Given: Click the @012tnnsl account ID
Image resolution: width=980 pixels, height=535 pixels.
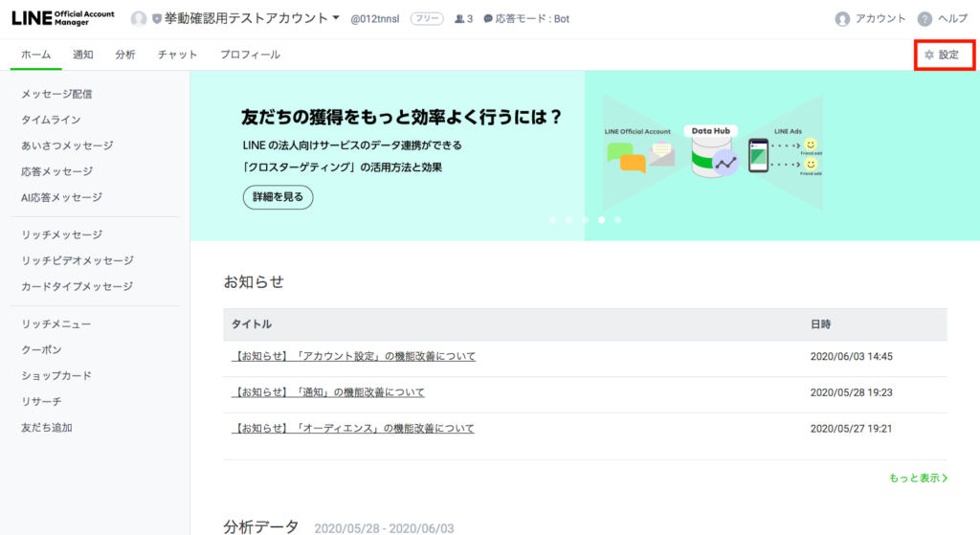Looking at the screenshot, I should point(374,19).
